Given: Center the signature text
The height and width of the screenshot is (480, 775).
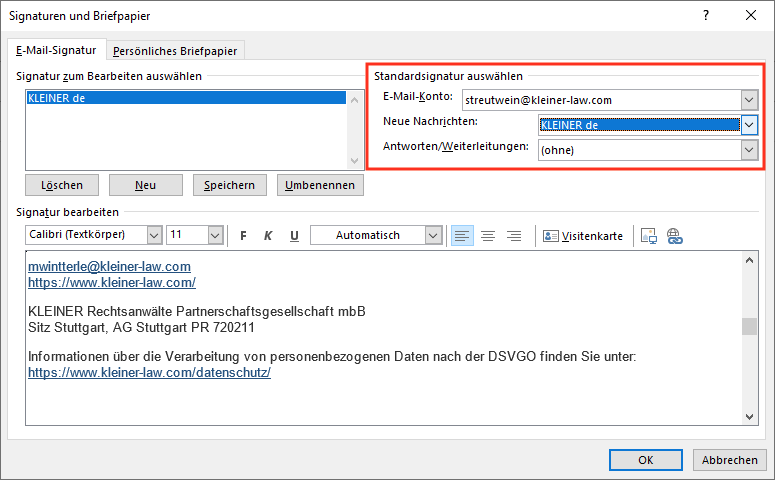Looking at the screenshot, I should [x=488, y=236].
